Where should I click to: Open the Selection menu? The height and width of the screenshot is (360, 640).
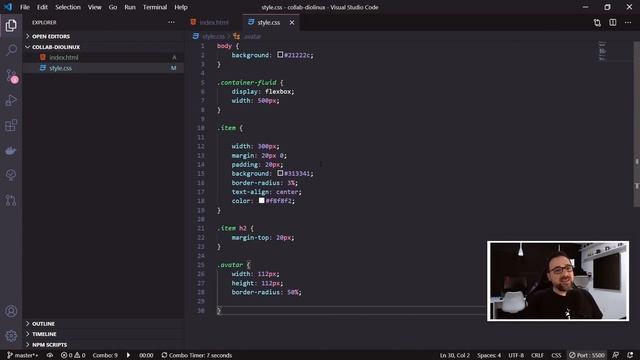coord(68,7)
